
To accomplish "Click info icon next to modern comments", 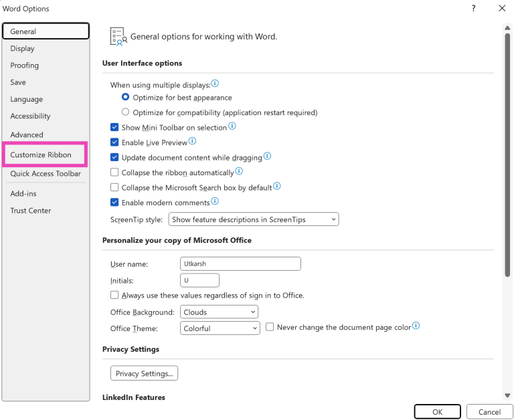I will coord(215,201).
